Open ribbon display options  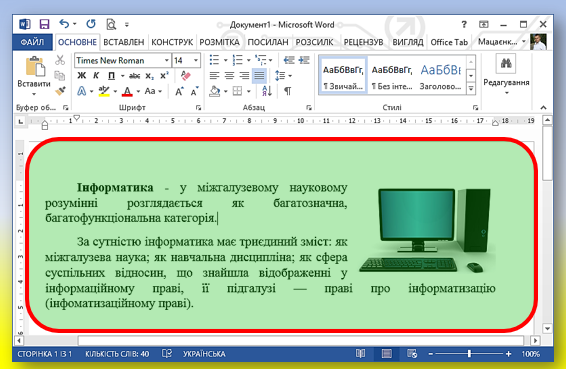pyautogui.click(x=483, y=24)
